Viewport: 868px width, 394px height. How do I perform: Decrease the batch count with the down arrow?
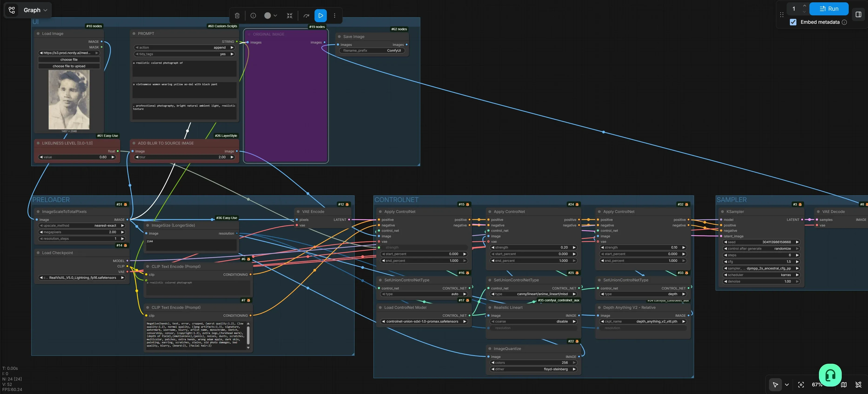click(x=805, y=12)
